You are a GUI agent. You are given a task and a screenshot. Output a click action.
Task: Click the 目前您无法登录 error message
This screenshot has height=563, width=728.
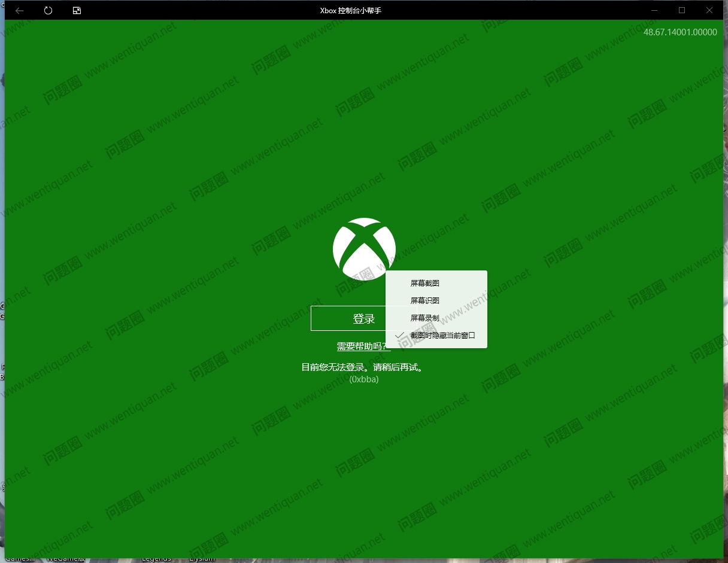(x=363, y=367)
